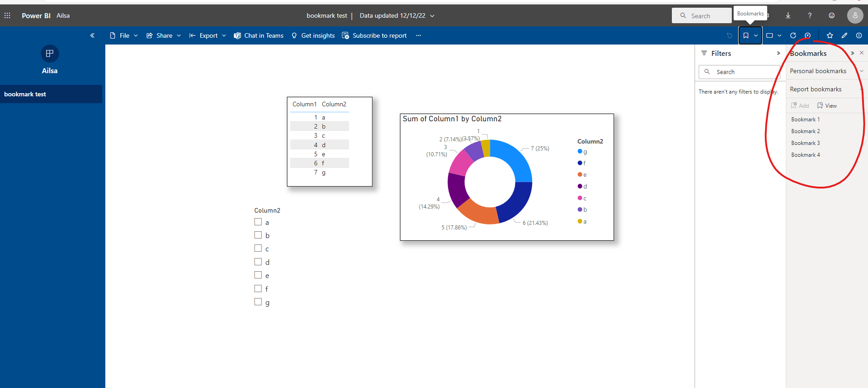Open the Export dropdown menu
Image resolution: width=868 pixels, height=388 pixels.
pyautogui.click(x=207, y=35)
